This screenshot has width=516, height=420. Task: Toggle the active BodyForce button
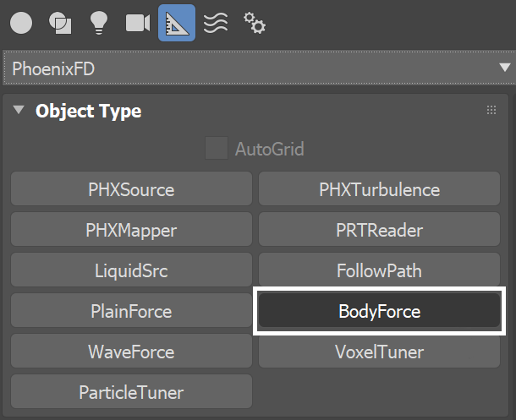380,311
